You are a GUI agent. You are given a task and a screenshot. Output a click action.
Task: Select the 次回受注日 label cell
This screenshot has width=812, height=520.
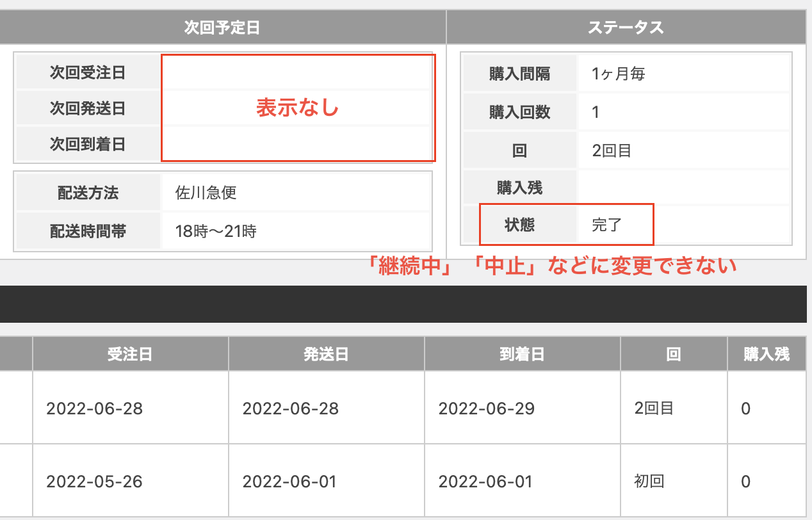(x=88, y=72)
